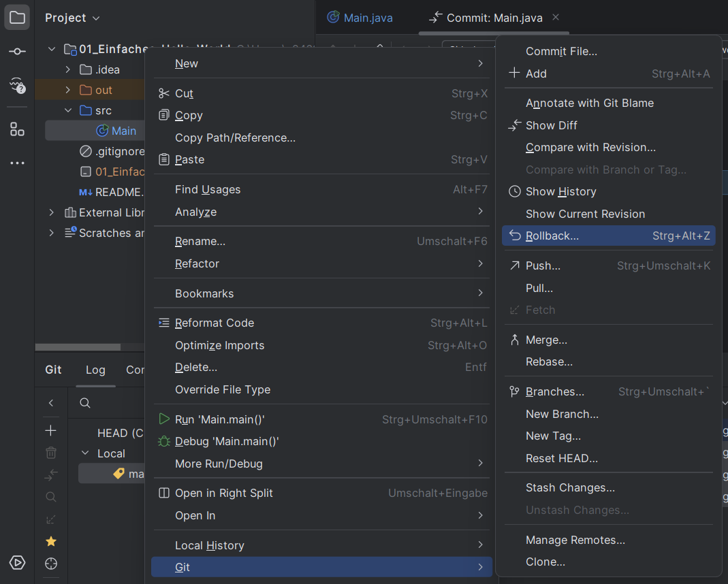The image size is (728, 584).
Task: Select the README markdown file
Action: click(x=112, y=192)
